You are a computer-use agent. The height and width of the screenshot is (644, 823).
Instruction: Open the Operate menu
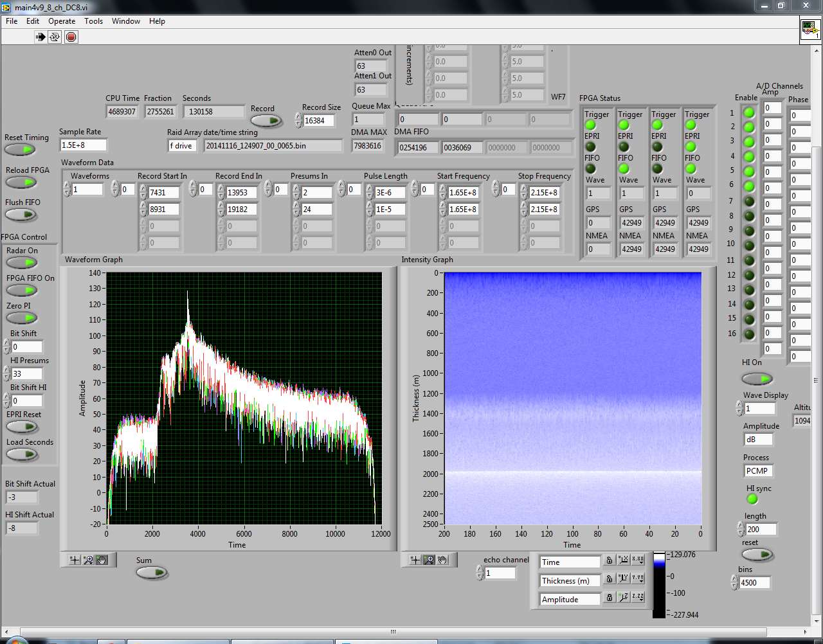tap(62, 21)
